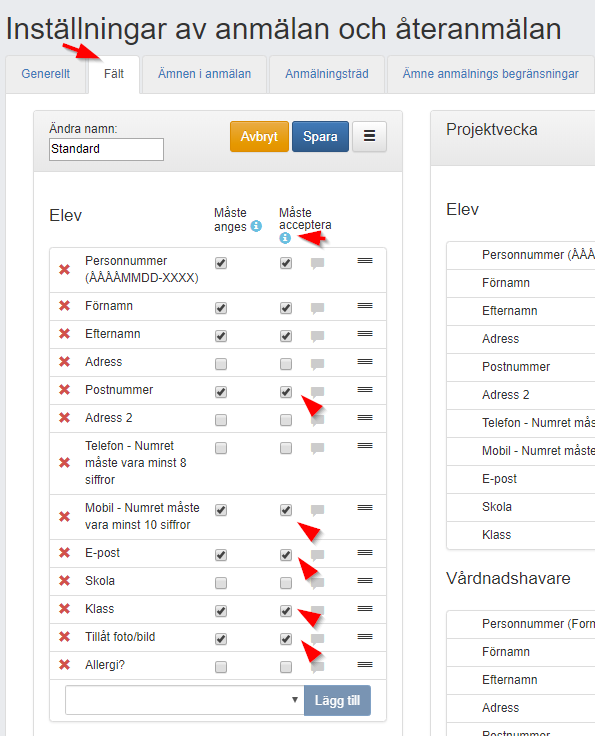
Task: Remove the E-post field with red X
Action: pyautogui.click(x=64, y=553)
